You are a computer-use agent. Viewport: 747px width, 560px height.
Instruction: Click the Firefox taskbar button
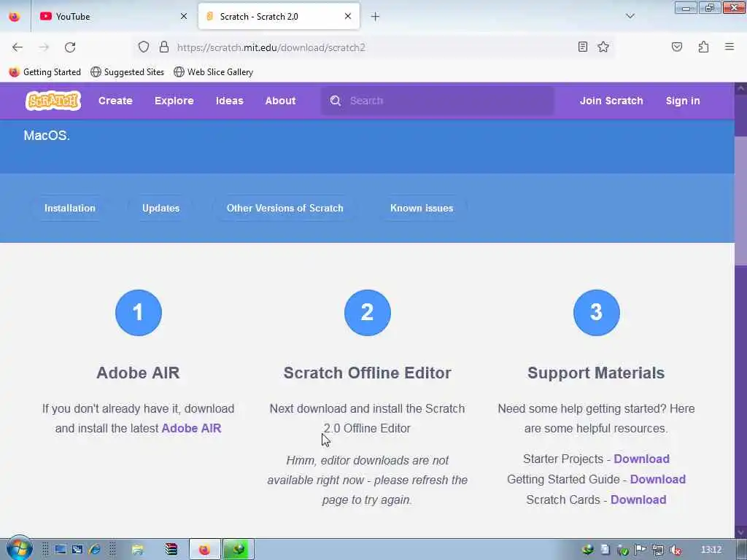pyautogui.click(x=204, y=550)
